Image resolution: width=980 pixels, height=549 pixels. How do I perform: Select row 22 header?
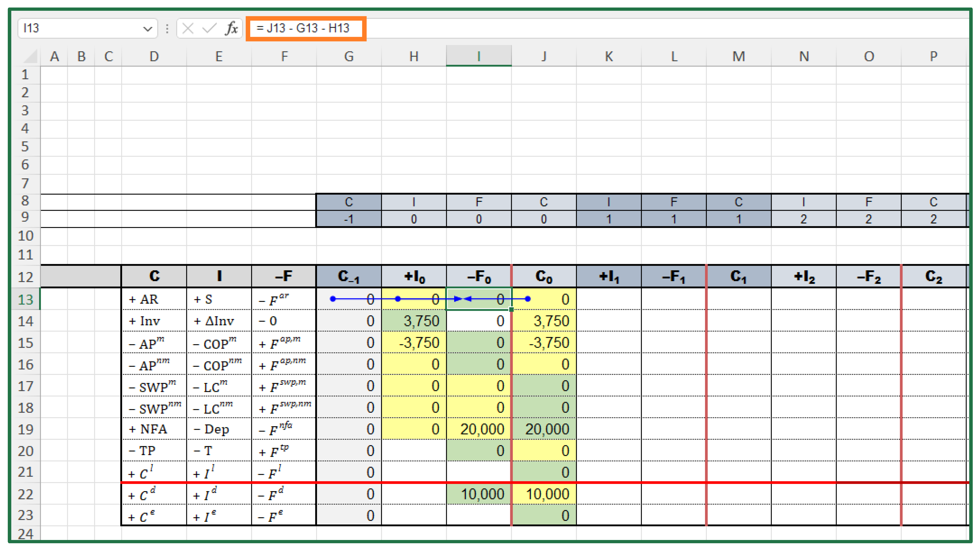(25, 494)
